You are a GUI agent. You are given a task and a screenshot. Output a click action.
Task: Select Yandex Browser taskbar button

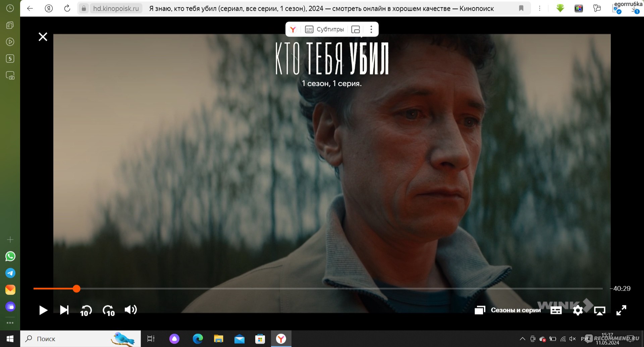[281, 339]
